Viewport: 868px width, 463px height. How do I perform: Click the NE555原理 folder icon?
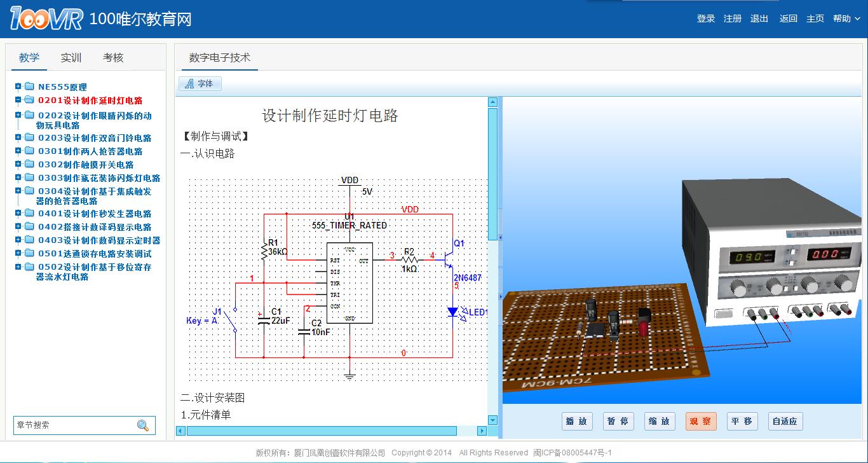29,86
